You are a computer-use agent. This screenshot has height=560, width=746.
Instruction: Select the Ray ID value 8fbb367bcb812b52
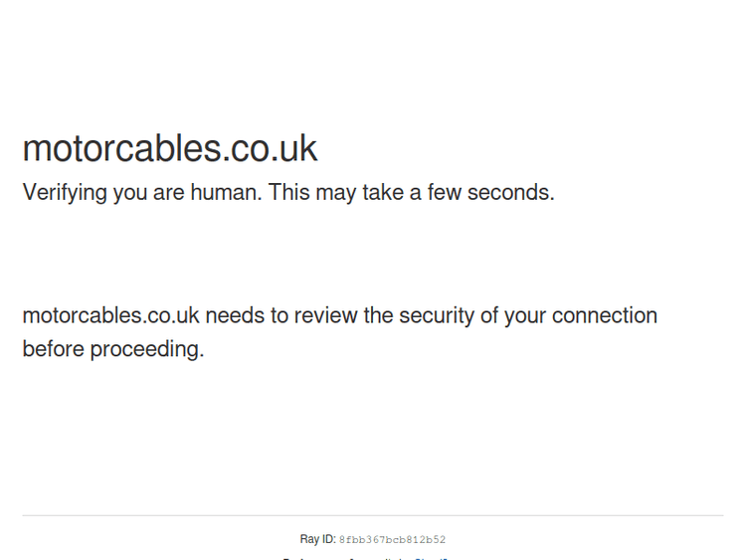point(392,540)
